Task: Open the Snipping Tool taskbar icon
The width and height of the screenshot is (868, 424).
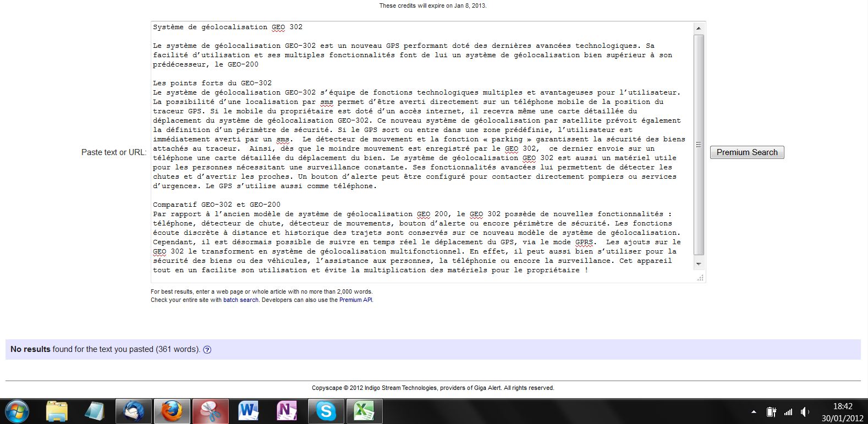Action: [x=210, y=411]
